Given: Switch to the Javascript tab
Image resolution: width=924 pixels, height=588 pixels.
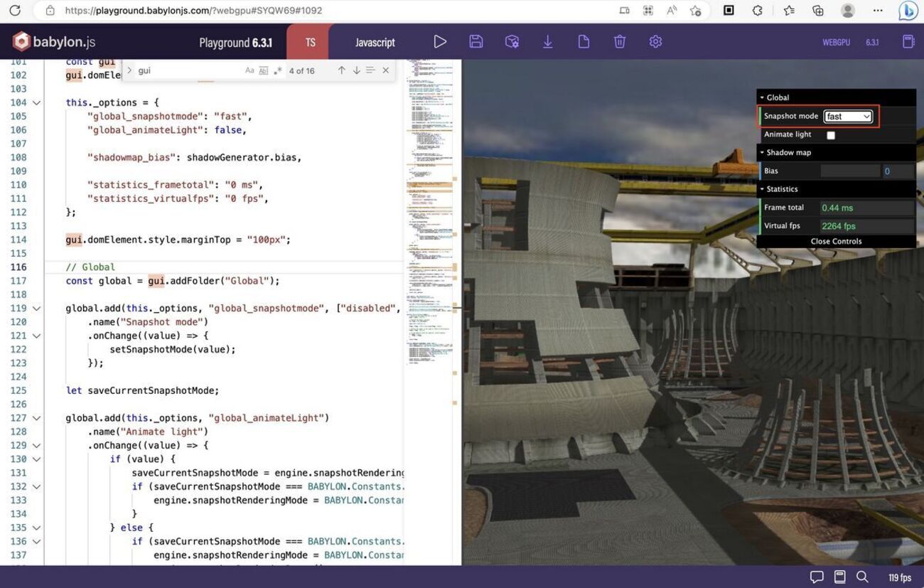Looking at the screenshot, I should [x=375, y=41].
